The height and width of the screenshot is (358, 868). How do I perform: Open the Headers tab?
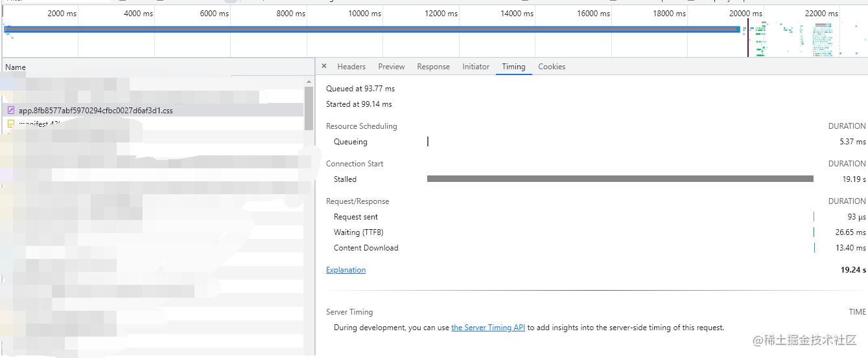[351, 67]
